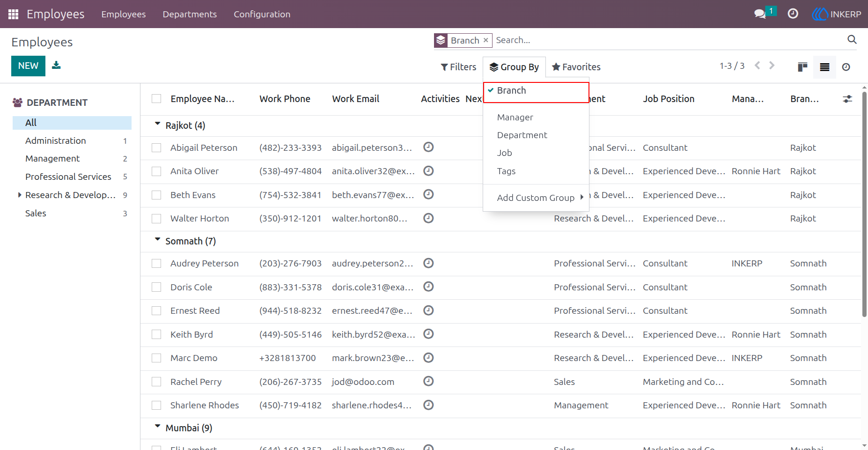868x450 pixels.
Task: Open the activities clock icon in top bar
Action: pyautogui.click(x=793, y=14)
